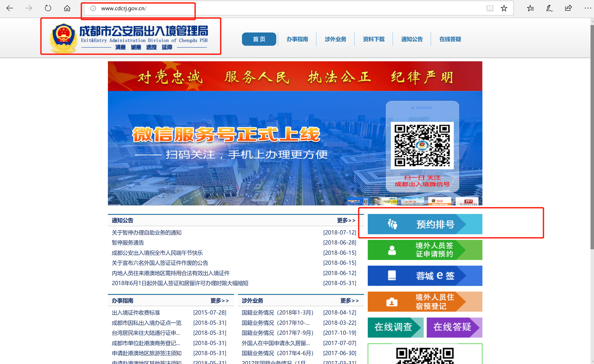594x364 pixels.
Task: Open 申请赴港澳地区旅游签注须知
Action: pos(147,353)
